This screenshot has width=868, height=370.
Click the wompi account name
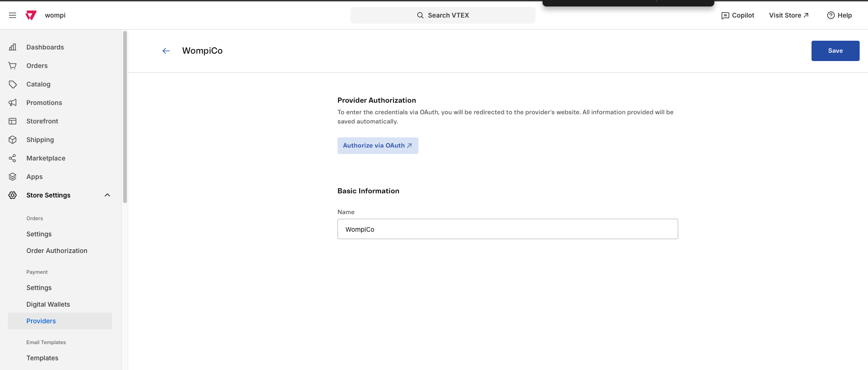point(55,15)
